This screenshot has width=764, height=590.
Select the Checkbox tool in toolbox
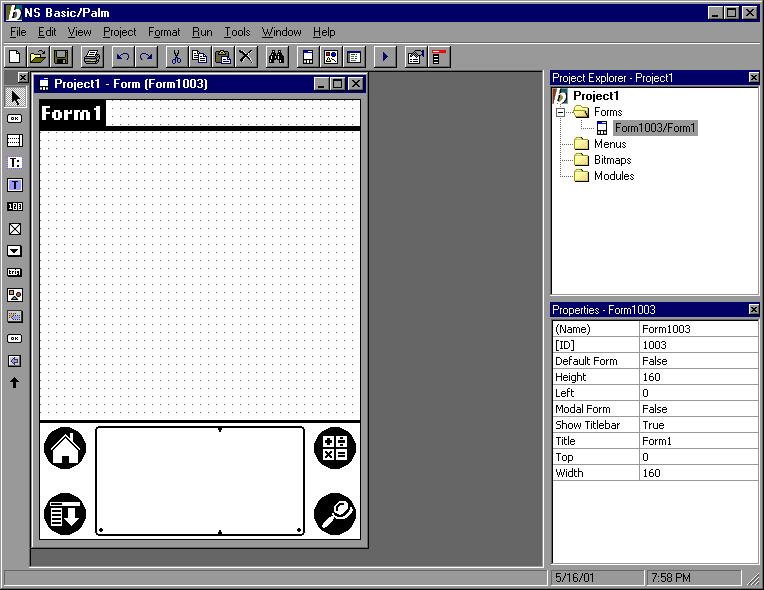pos(15,229)
